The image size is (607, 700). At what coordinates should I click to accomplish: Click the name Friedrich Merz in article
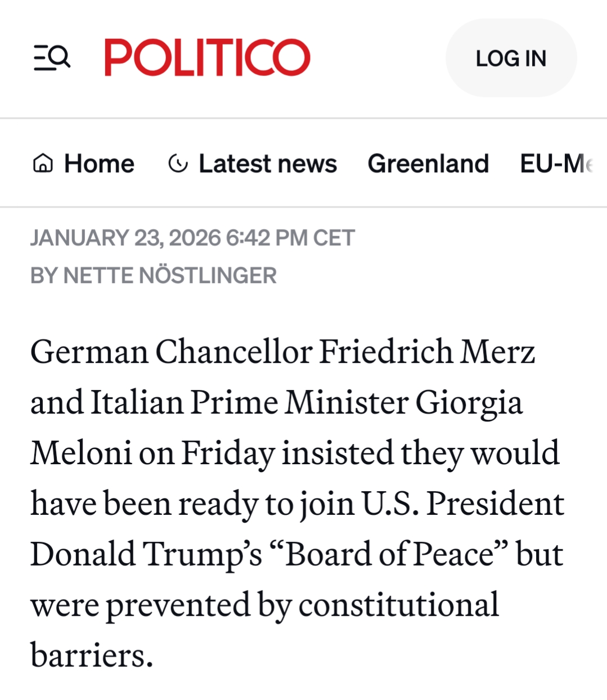tap(427, 352)
